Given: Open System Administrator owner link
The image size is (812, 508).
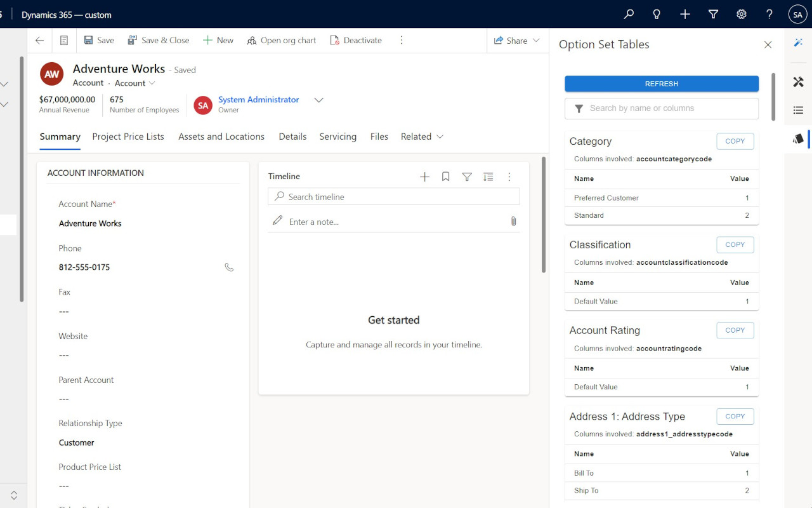Looking at the screenshot, I should (259, 100).
